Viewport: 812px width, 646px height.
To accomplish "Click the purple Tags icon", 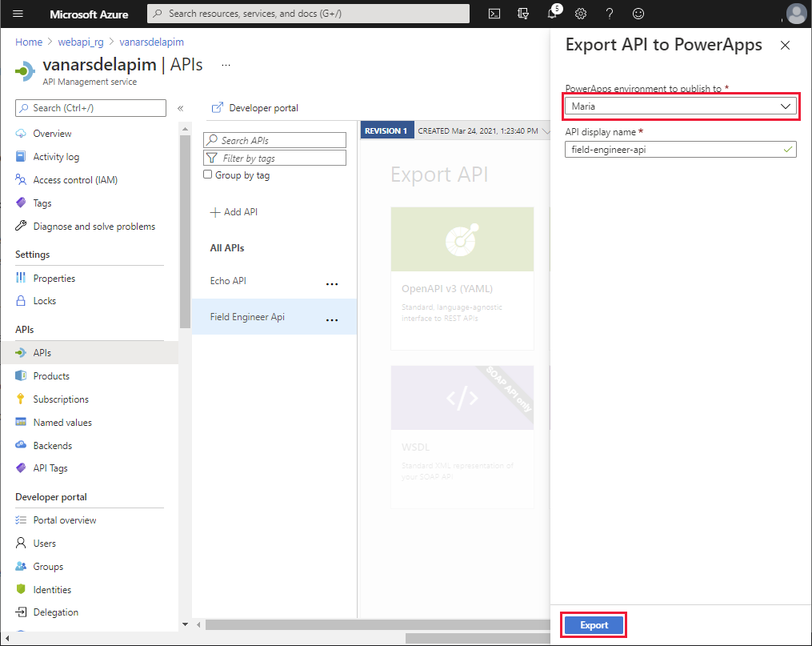I will [21, 203].
